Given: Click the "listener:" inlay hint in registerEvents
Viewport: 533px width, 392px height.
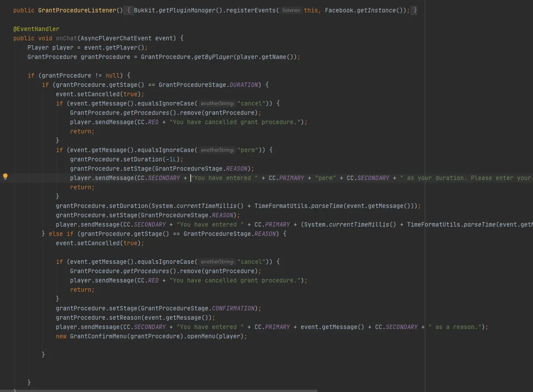Looking at the screenshot, I should coord(291,10).
